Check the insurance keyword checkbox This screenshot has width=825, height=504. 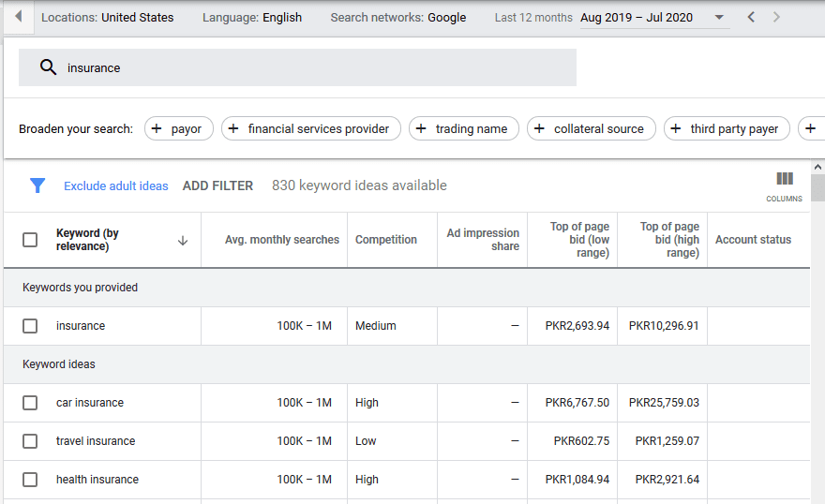click(x=30, y=326)
